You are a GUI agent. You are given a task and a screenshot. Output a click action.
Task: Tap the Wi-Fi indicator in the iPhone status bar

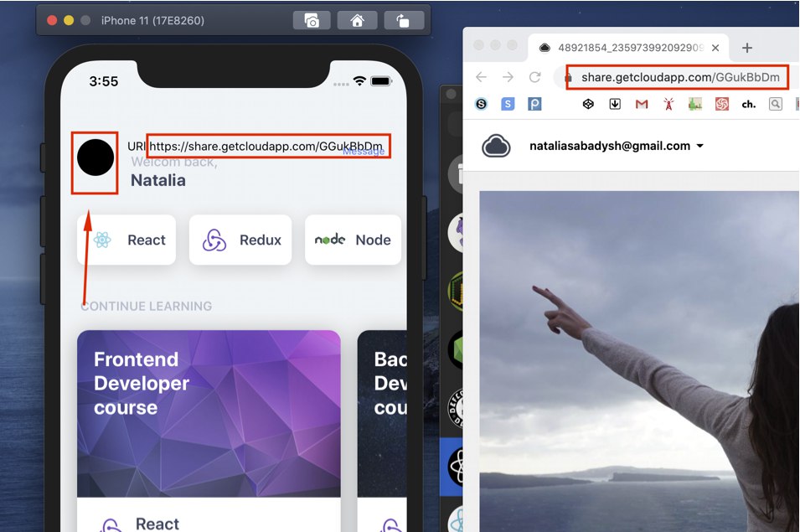359,81
